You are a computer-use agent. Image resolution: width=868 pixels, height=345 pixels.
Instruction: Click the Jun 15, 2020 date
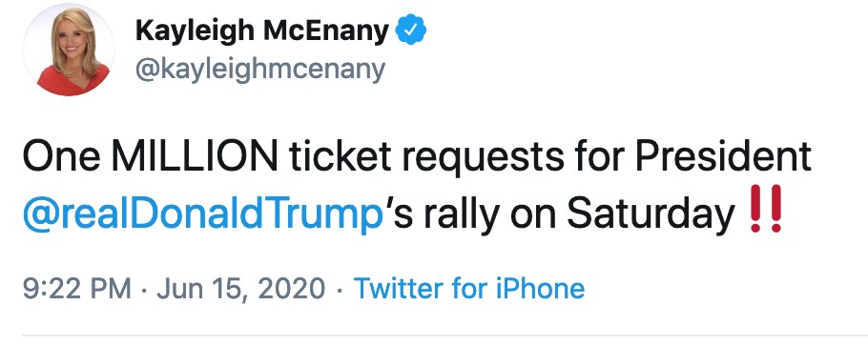tap(240, 289)
